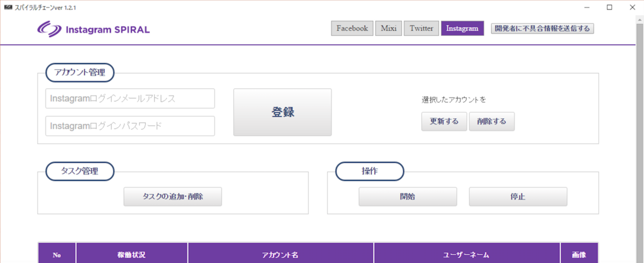Minimize the スパイラルチェーン window
The height and width of the screenshot is (263, 644).
tap(587, 8)
